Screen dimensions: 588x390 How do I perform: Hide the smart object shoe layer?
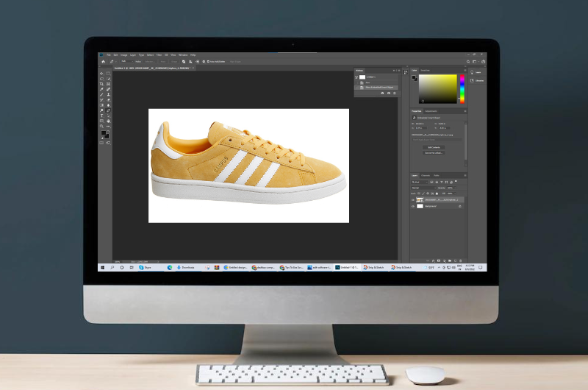coord(413,199)
